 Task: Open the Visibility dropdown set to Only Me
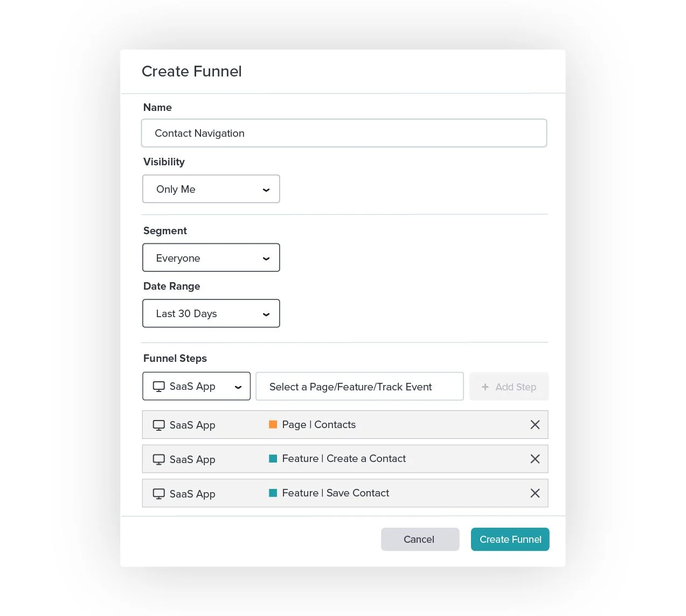click(211, 189)
